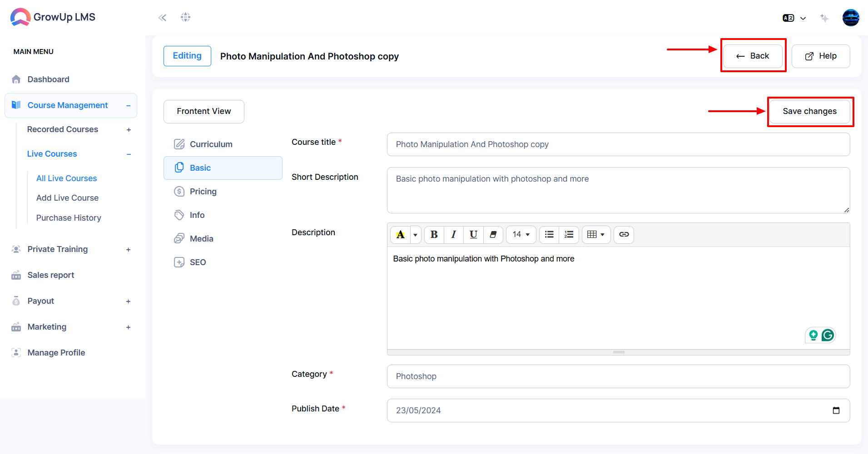
Task: Toggle bold formatting
Action: (434, 235)
